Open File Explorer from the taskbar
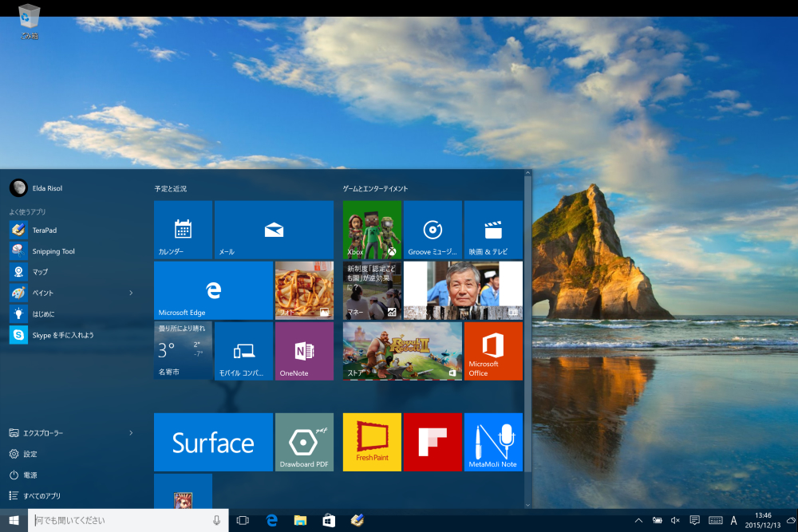The image size is (798, 532). pyautogui.click(x=300, y=520)
